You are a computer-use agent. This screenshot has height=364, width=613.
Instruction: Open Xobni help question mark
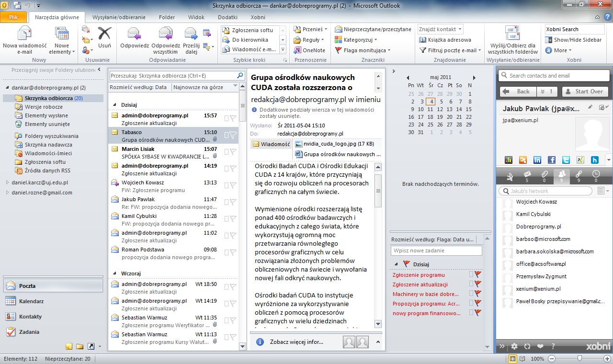pyautogui.click(x=553, y=346)
